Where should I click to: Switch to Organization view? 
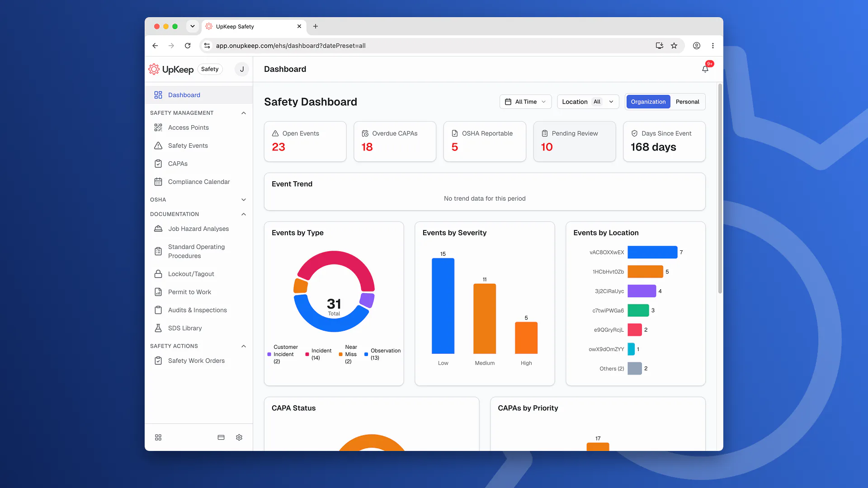pyautogui.click(x=648, y=102)
